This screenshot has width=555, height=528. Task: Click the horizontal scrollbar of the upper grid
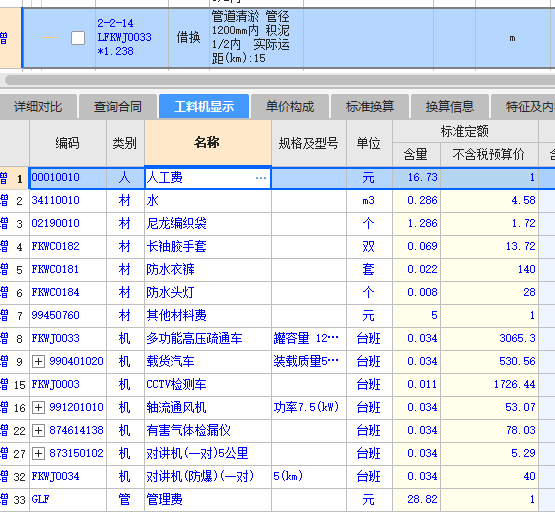pyautogui.click(x=280, y=80)
